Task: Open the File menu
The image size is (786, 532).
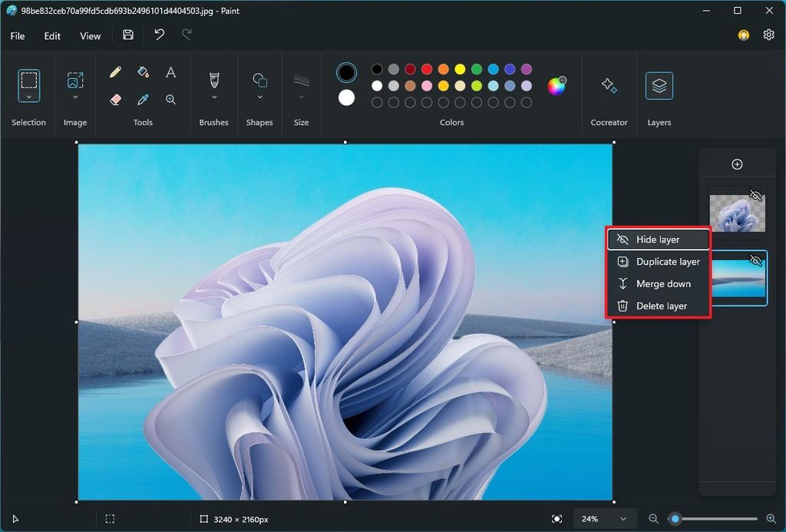Action: tap(17, 35)
